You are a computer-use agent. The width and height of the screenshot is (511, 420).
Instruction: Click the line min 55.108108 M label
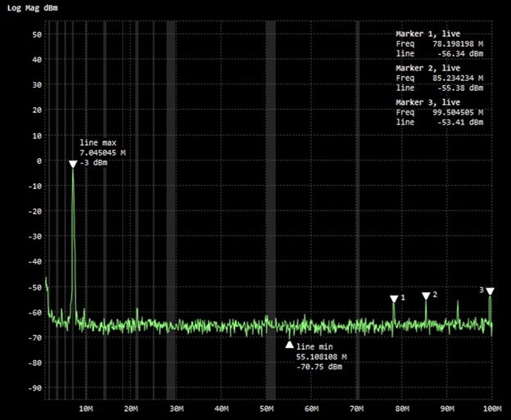pyautogui.click(x=321, y=357)
